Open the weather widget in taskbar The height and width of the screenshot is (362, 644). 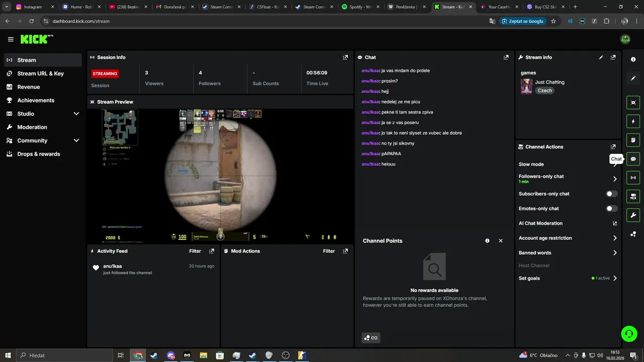(x=538, y=355)
